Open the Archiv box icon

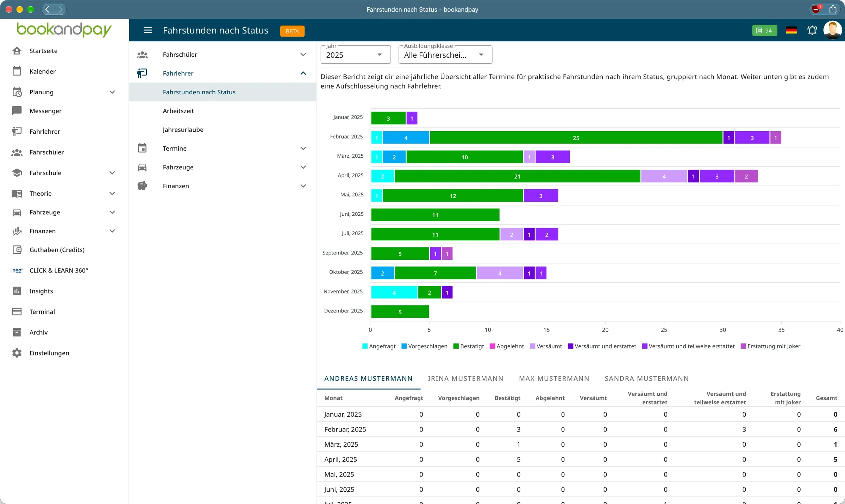click(x=17, y=332)
